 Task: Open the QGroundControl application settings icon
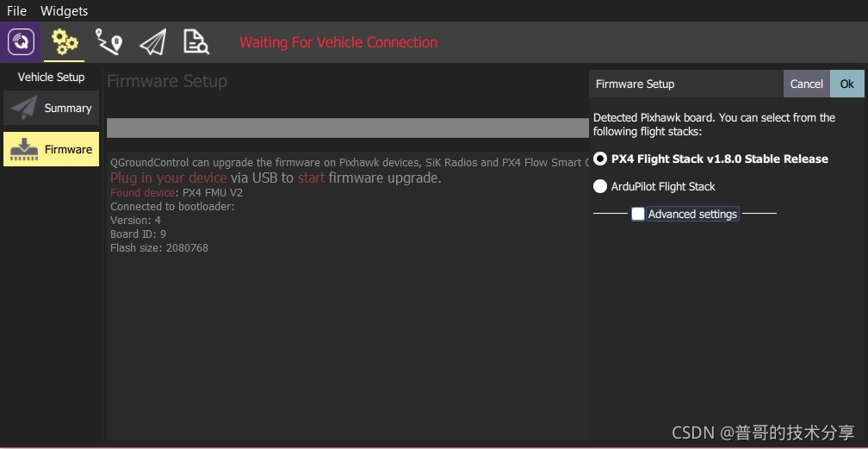21,41
